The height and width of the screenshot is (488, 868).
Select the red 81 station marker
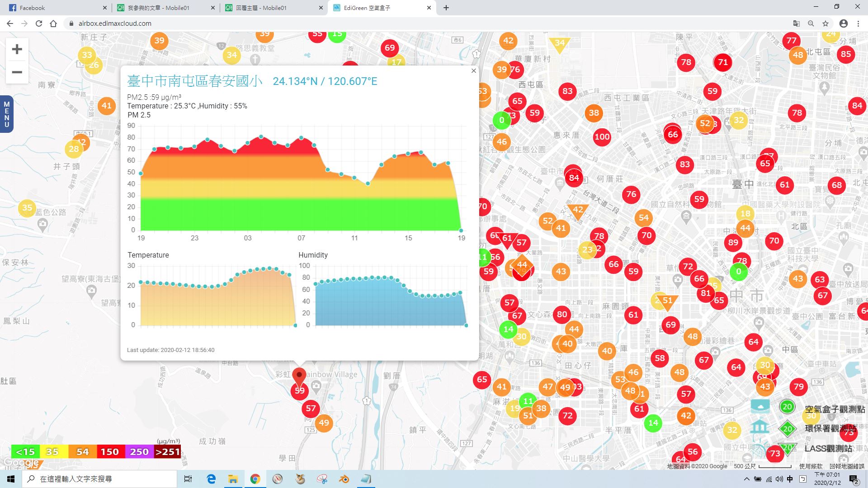tap(706, 293)
